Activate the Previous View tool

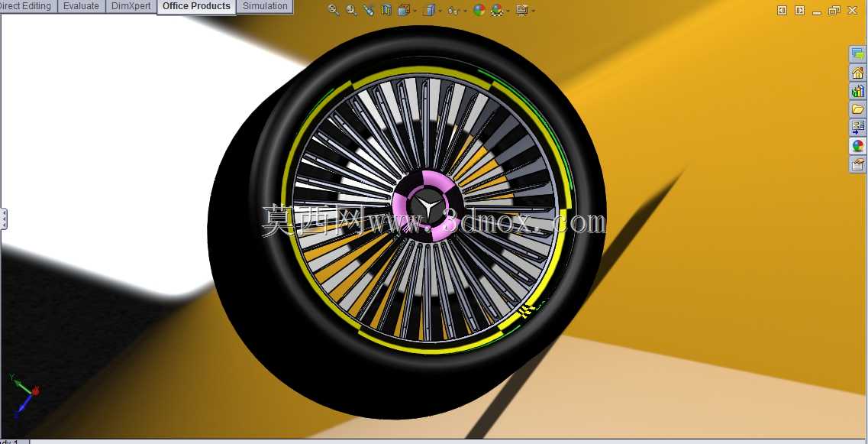coord(369,10)
